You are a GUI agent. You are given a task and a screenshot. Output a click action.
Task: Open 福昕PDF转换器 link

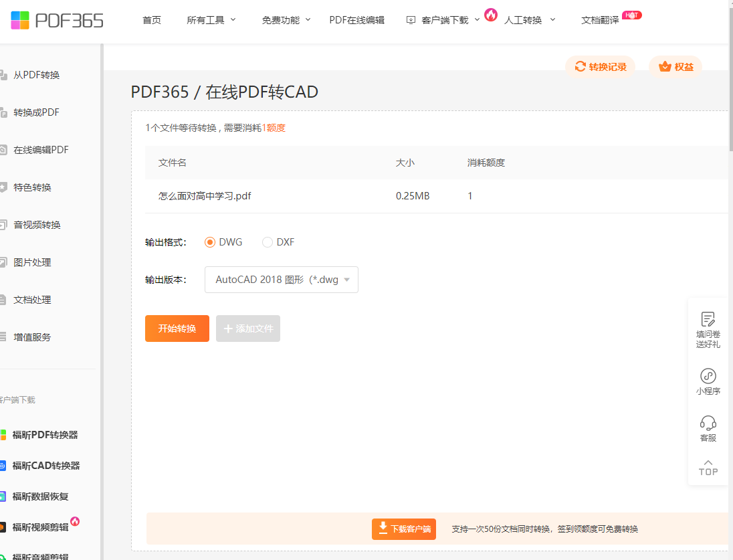[x=45, y=435]
